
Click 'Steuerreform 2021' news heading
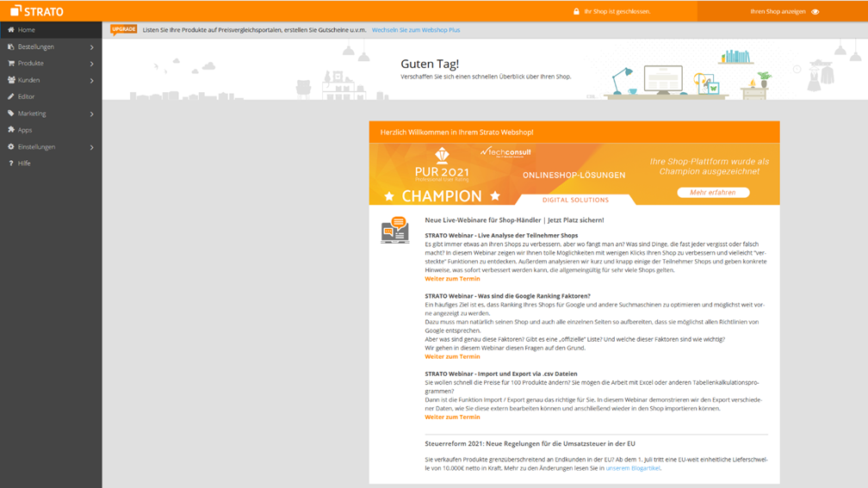(530, 444)
